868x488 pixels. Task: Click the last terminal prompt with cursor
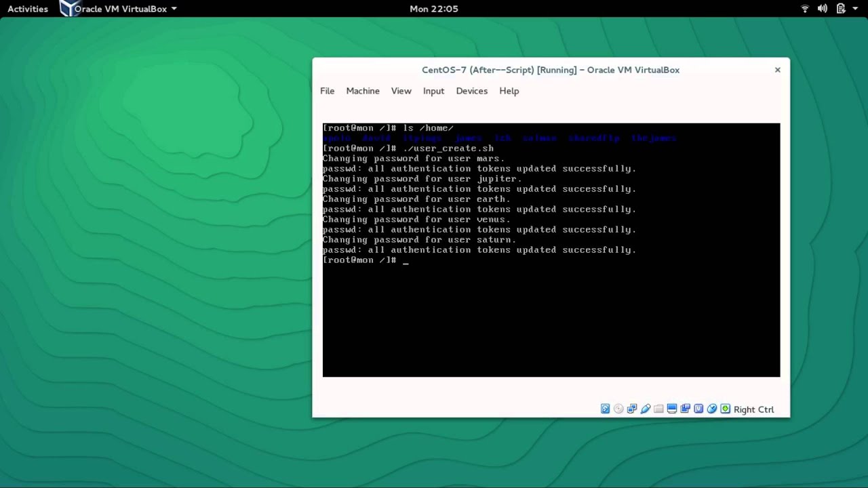(x=366, y=260)
